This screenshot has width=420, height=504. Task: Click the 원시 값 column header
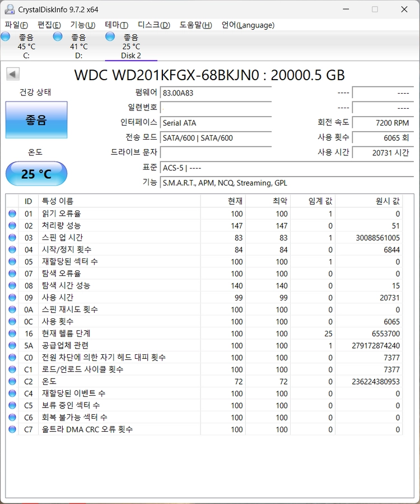[369, 201]
